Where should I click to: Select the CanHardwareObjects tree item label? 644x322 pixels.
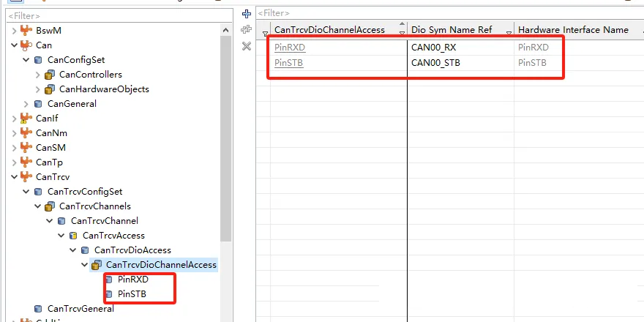point(104,89)
